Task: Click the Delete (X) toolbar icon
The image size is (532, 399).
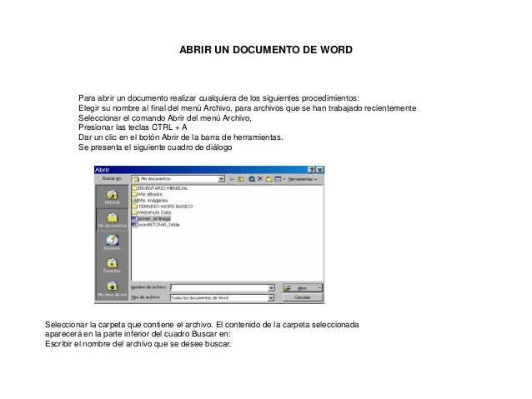Action: click(x=260, y=178)
